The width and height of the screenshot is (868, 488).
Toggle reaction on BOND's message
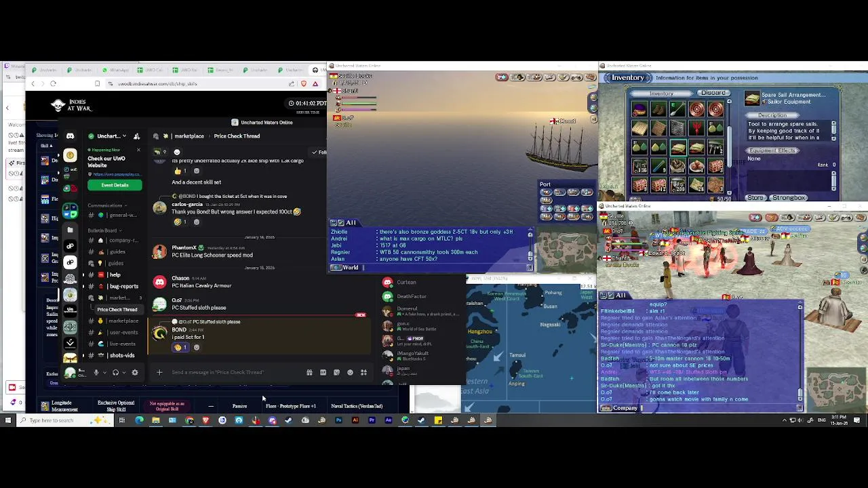[x=180, y=347]
